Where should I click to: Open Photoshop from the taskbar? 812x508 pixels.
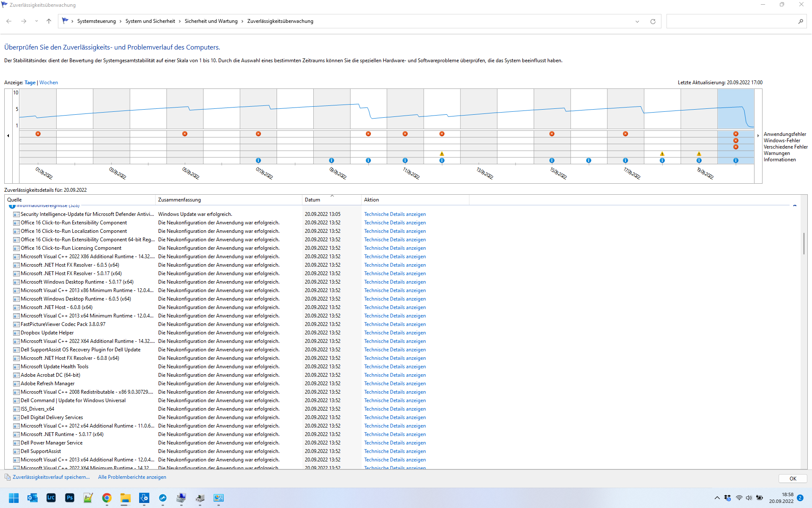click(x=69, y=498)
